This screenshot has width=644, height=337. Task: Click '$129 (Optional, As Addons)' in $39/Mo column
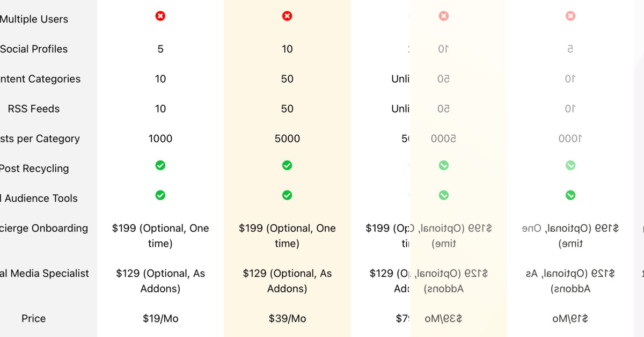click(x=287, y=281)
